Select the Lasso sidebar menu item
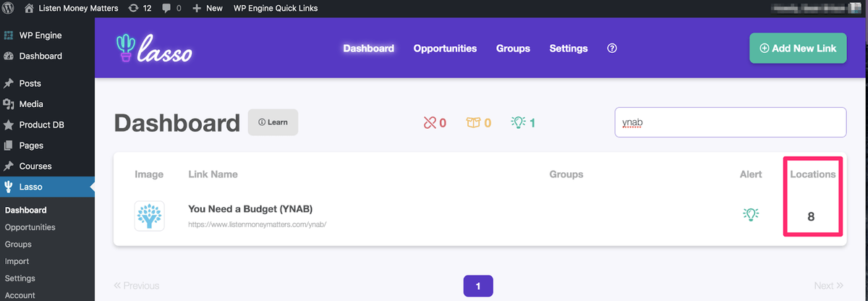This screenshot has width=868, height=301. pyautogui.click(x=47, y=187)
